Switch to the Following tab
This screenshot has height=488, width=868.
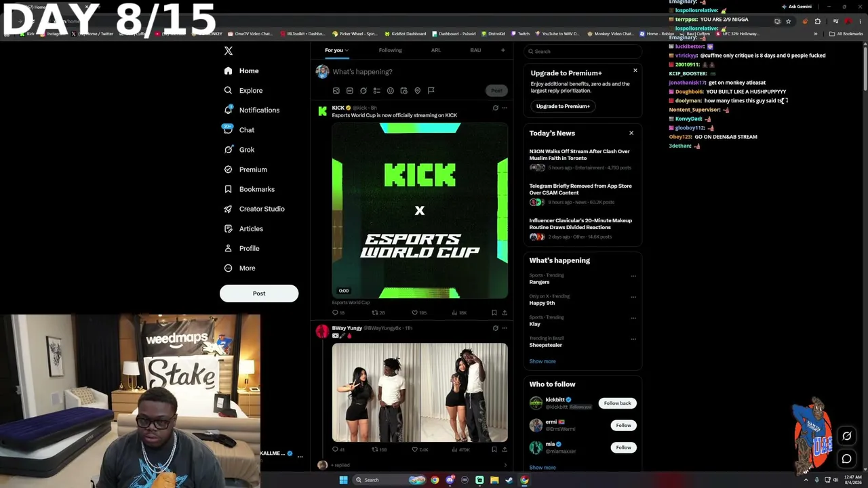click(x=390, y=50)
